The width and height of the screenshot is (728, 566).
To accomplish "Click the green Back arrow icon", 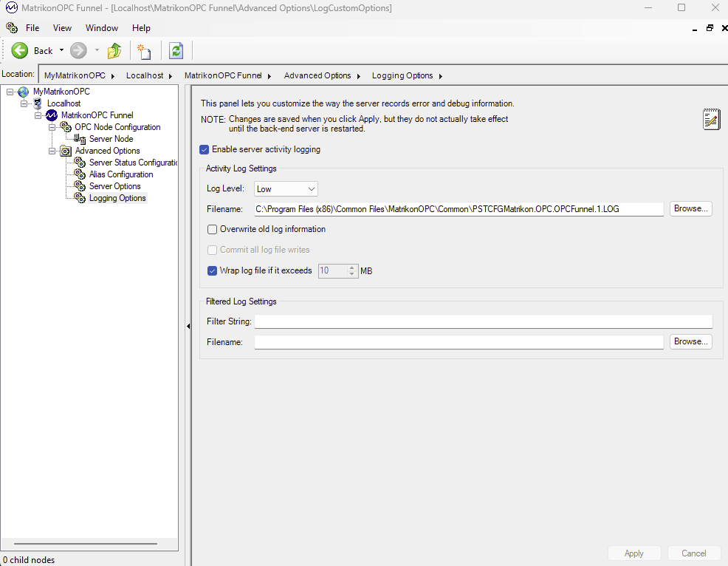I will tap(19, 51).
